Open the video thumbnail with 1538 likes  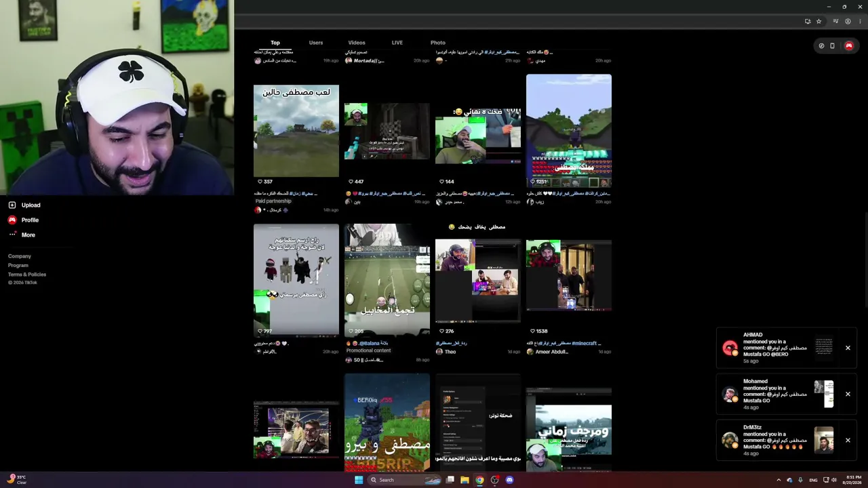568,275
